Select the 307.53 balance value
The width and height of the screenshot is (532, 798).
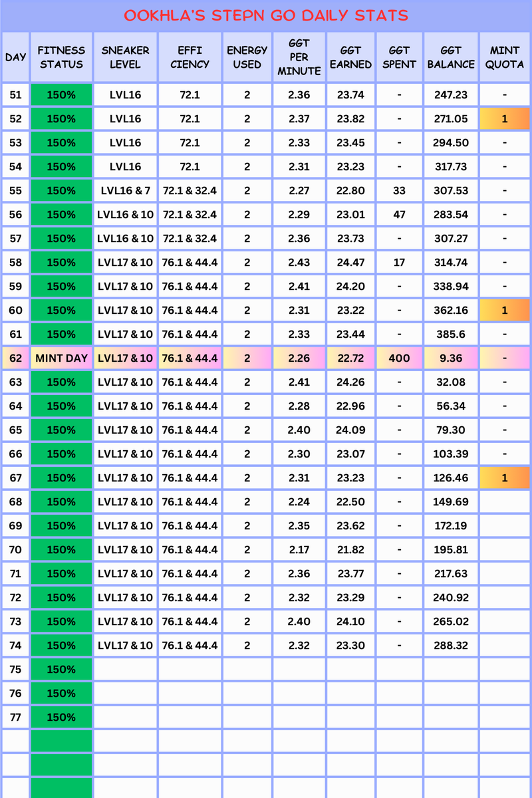(x=451, y=191)
